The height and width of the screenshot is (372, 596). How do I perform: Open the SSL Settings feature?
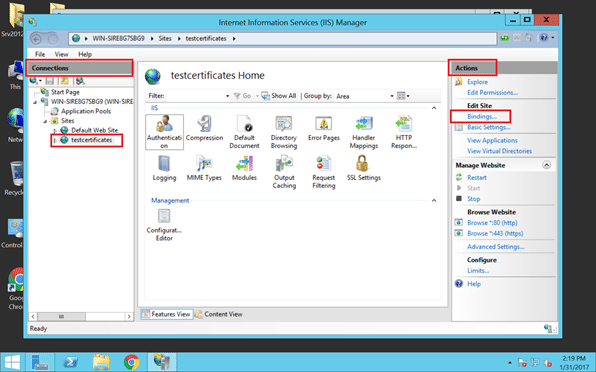click(x=363, y=168)
